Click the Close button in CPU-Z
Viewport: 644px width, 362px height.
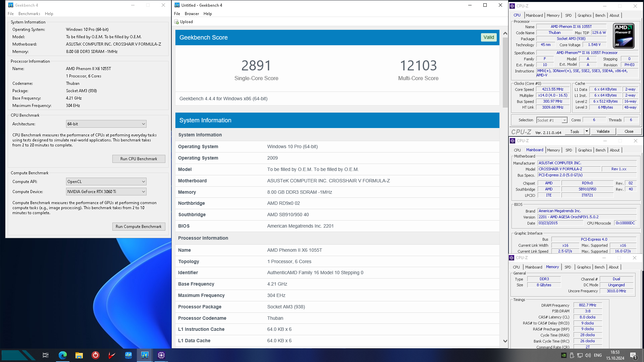tap(629, 131)
